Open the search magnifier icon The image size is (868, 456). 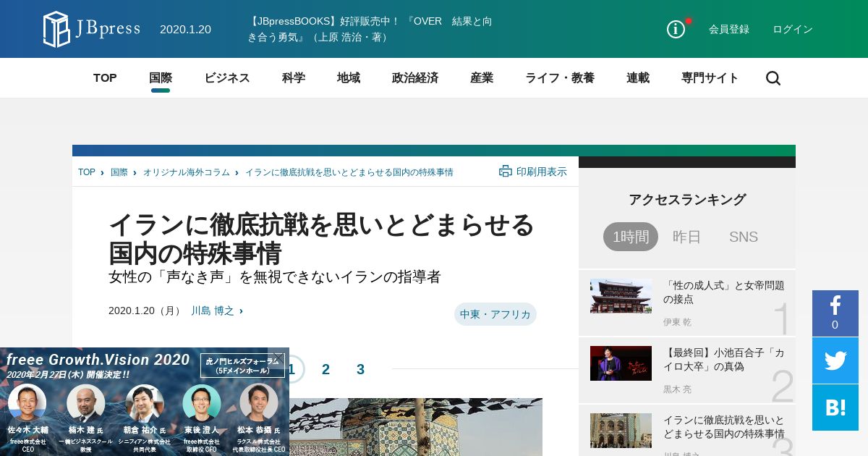coord(773,78)
